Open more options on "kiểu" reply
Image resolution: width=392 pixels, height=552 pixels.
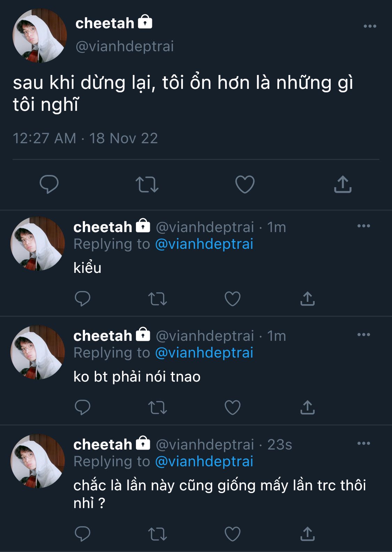click(363, 226)
